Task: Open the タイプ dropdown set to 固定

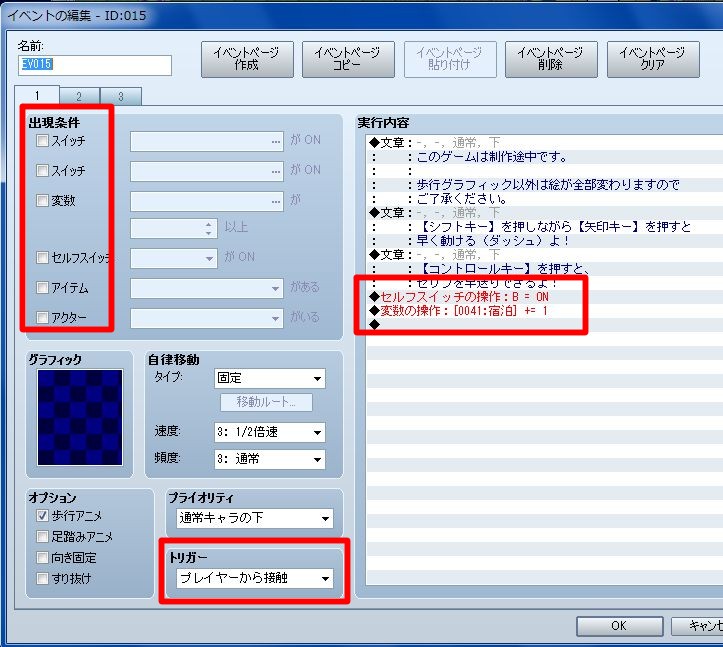Action: [270, 378]
